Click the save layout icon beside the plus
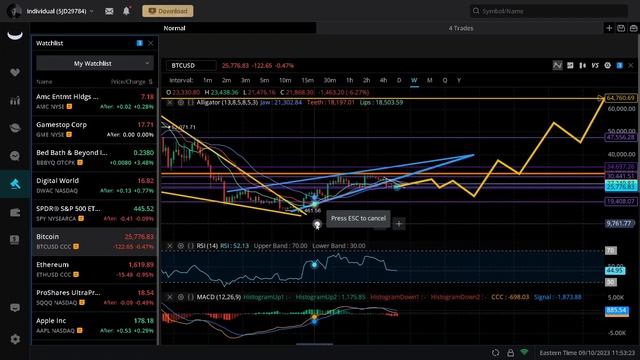The width and height of the screenshot is (640, 360). 621,28
